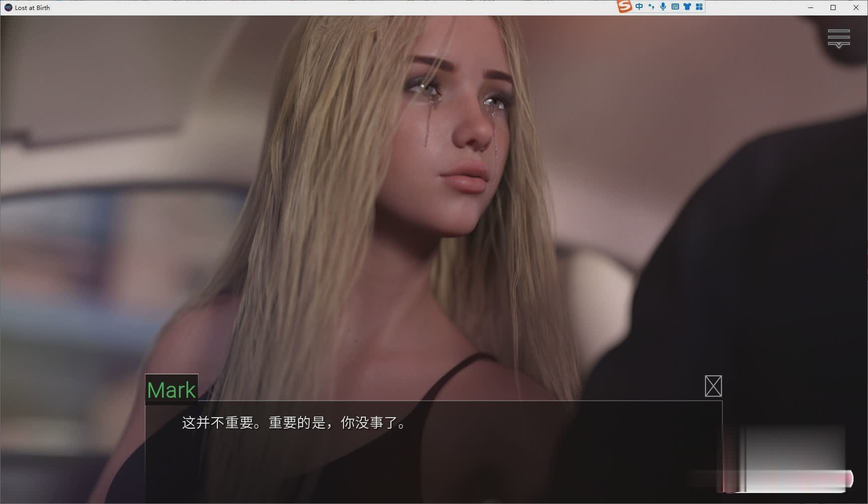The height and width of the screenshot is (504, 868).
Task: Open Sogou soft keyboard icon
Action: pyautogui.click(x=675, y=6)
